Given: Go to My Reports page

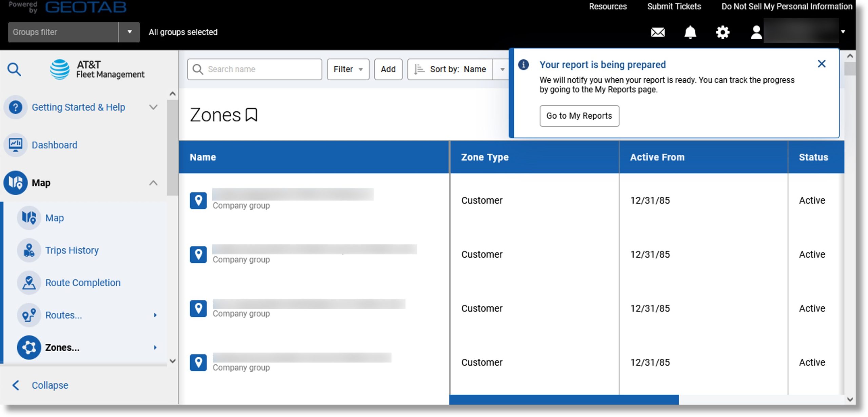Looking at the screenshot, I should pyautogui.click(x=579, y=116).
